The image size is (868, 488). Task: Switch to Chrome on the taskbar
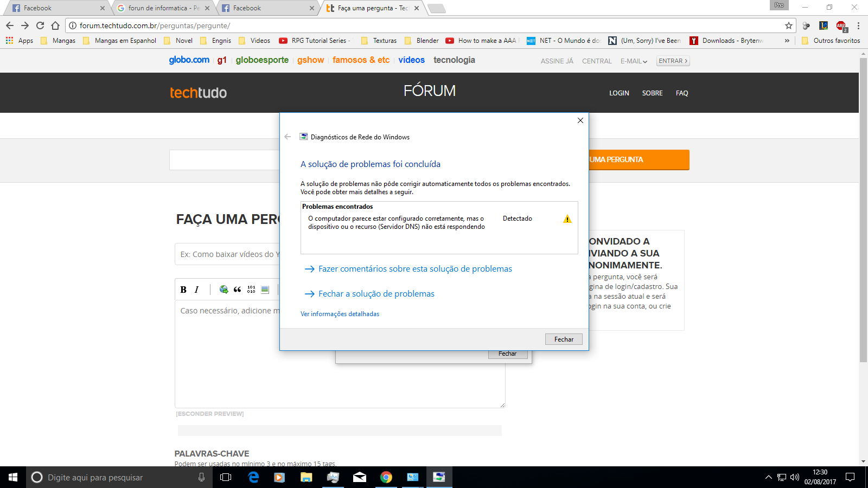click(x=386, y=477)
